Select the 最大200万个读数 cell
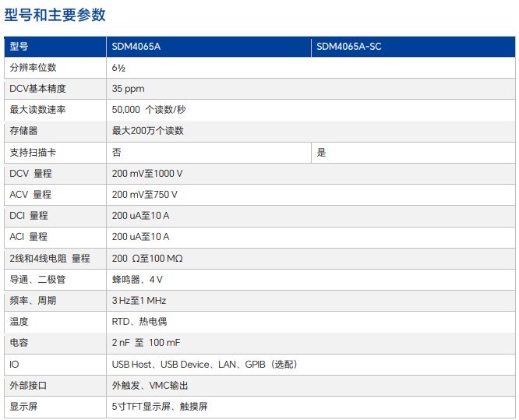The height and width of the screenshot is (420, 519). pyautogui.click(x=148, y=131)
